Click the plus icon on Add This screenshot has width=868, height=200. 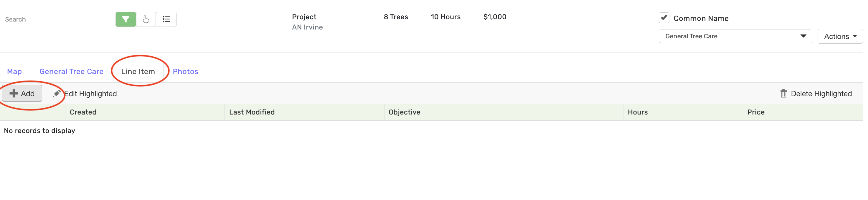pyautogui.click(x=14, y=94)
